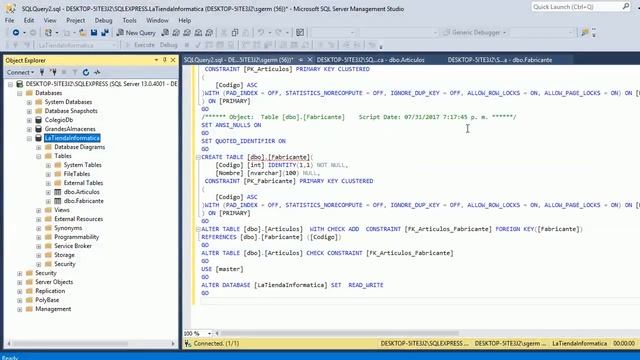Click the Save floppy disk icon
Viewport: 640px width, 360px height.
(x=94, y=32)
